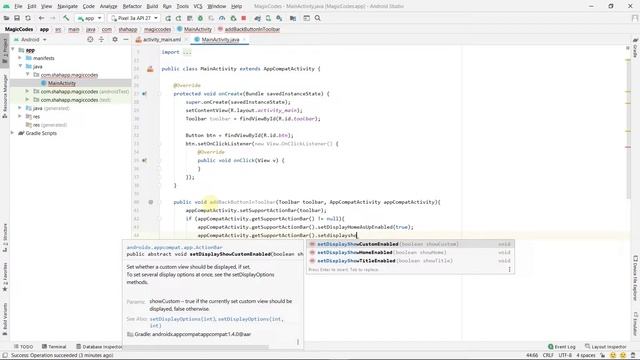640x360 pixels.
Task: Expand the res folder
Action: (20, 116)
